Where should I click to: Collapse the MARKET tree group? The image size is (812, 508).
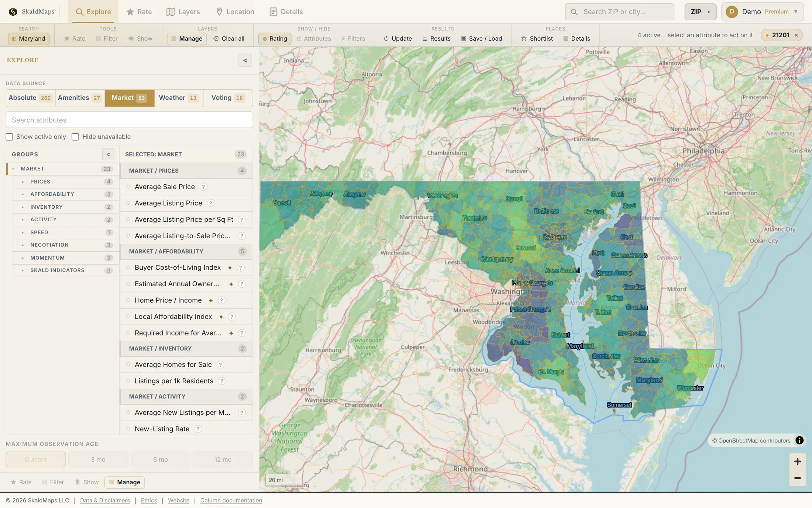tap(13, 169)
